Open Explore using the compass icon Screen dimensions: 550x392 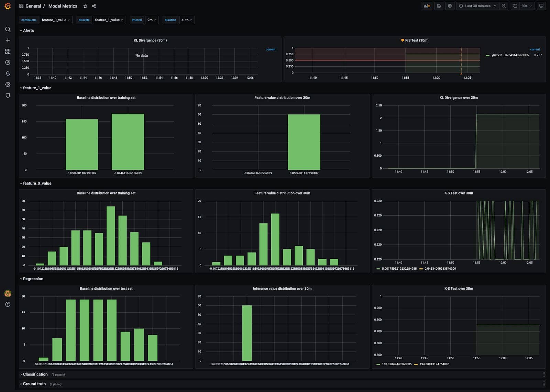click(8, 62)
